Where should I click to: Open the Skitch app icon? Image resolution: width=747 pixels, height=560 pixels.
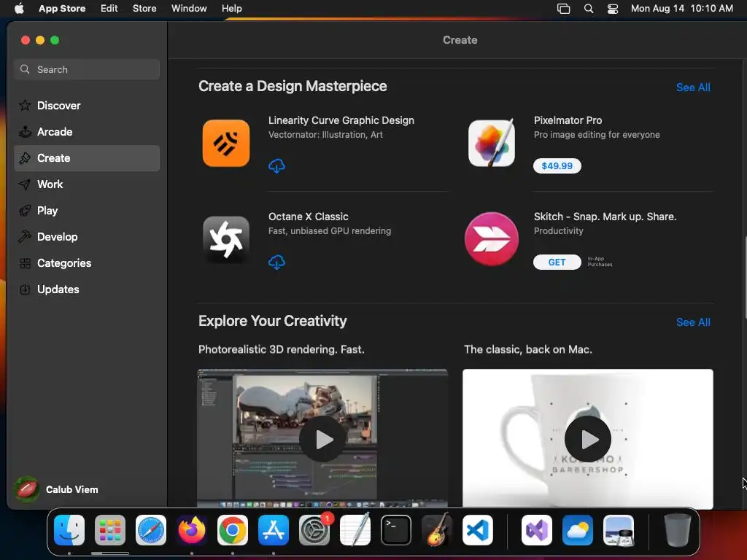(491, 239)
